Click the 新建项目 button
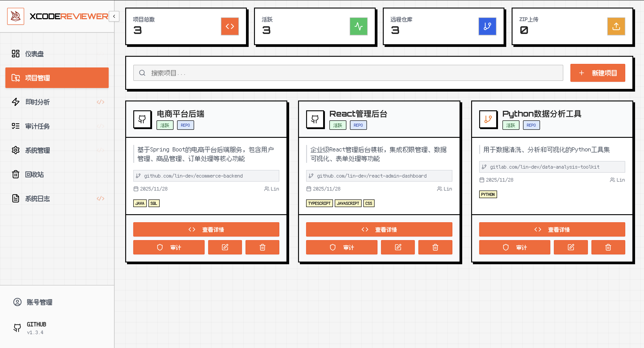This screenshot has width=644, height=348. pos(598,73)
